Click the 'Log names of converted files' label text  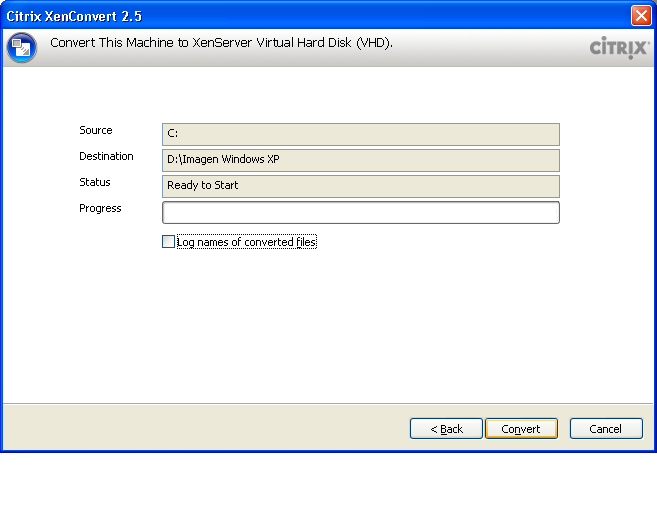pyautogui.click(x=246, y=242)
